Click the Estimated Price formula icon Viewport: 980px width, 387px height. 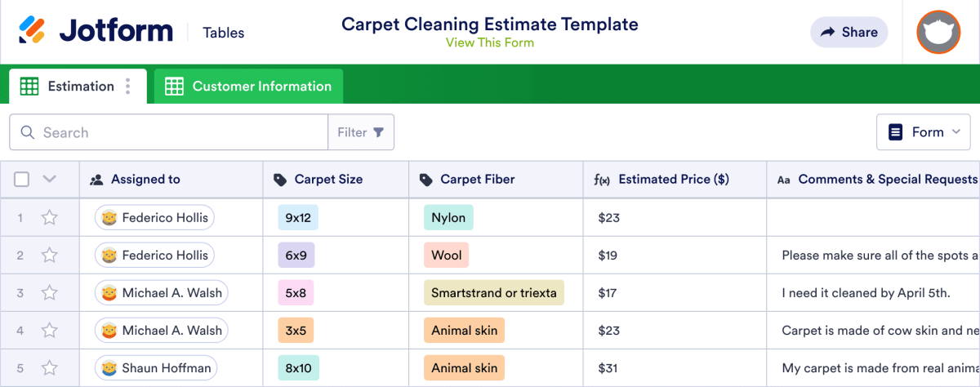click(x=602, y=180)
